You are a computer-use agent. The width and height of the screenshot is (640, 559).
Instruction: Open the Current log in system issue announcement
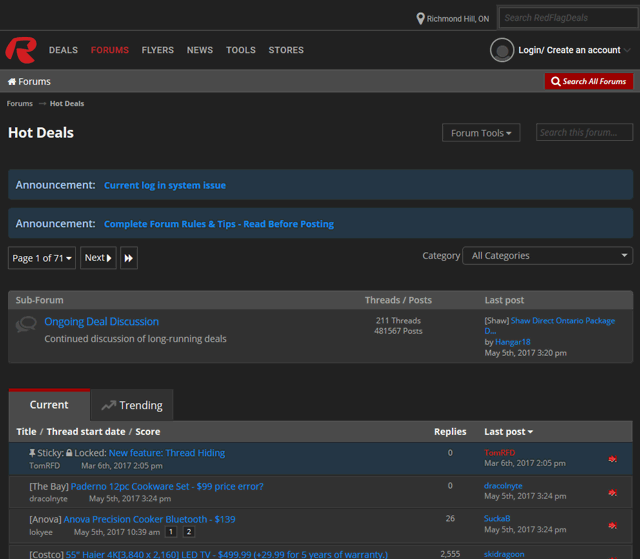(165, 185)
